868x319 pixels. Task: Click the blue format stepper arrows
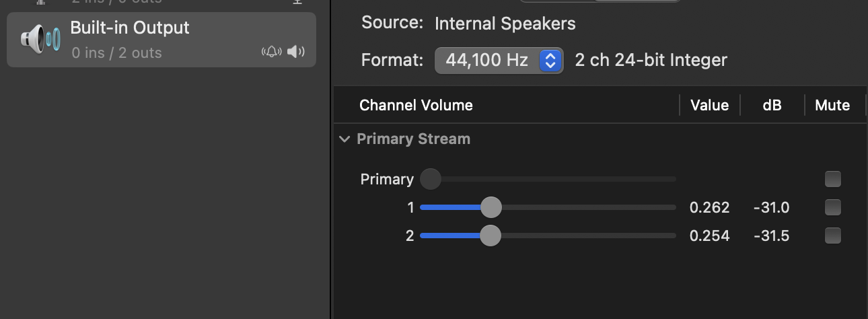(x=550, y=61)
